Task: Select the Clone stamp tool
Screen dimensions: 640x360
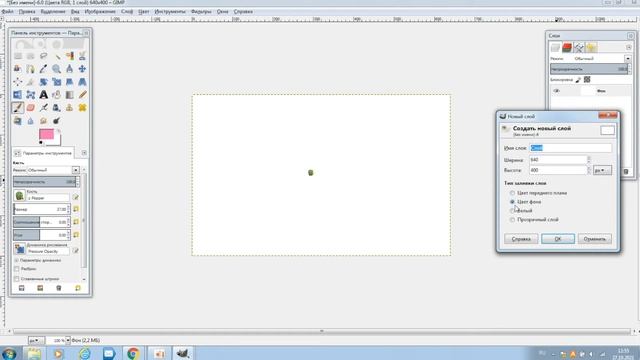Action: point(70,108)
